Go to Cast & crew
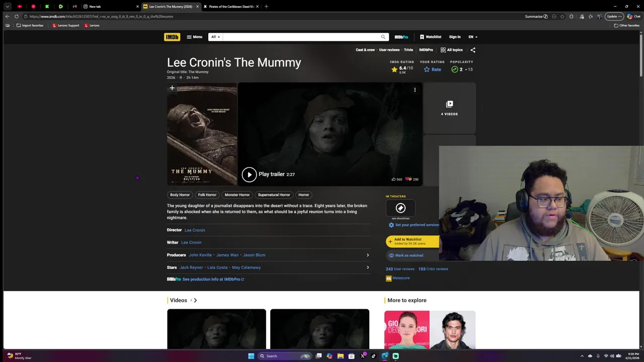644x362 pixels. click(365, 50)
